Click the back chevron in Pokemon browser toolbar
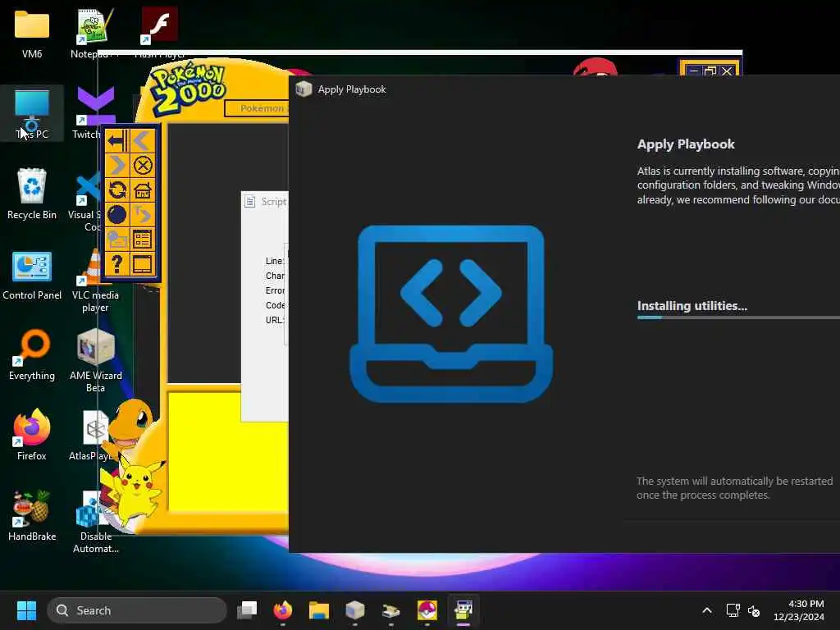This screenshot has width=840, height=630. [143, 141]
